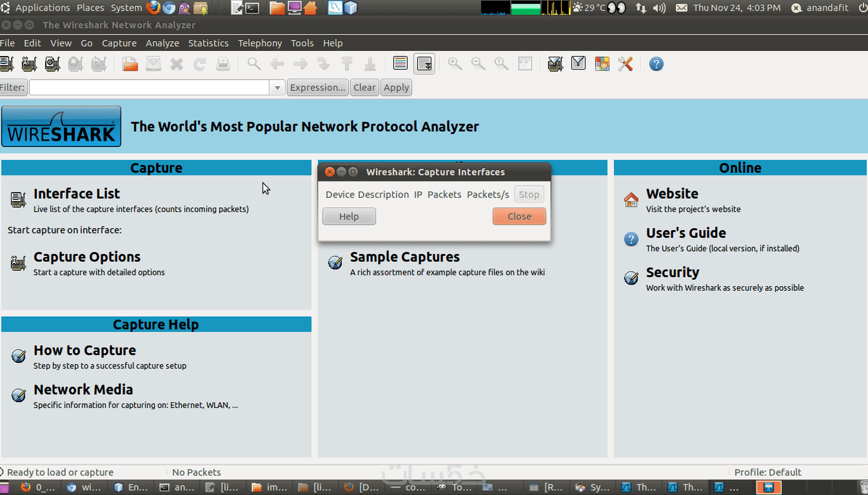Open Capture Options link

[x=87, y=257]
